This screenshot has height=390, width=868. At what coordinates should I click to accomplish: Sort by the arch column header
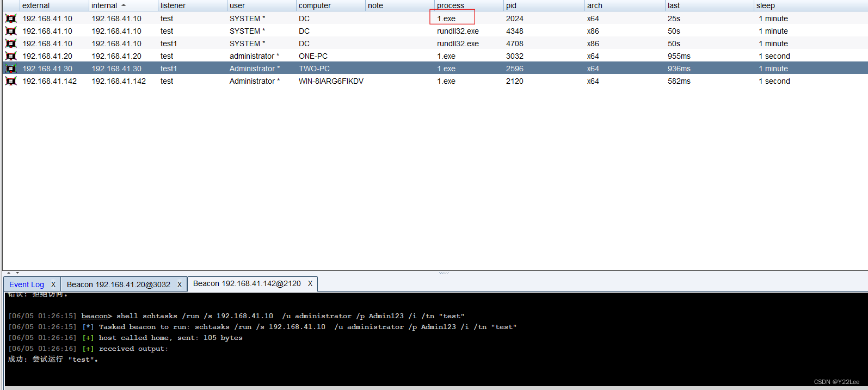625,5
